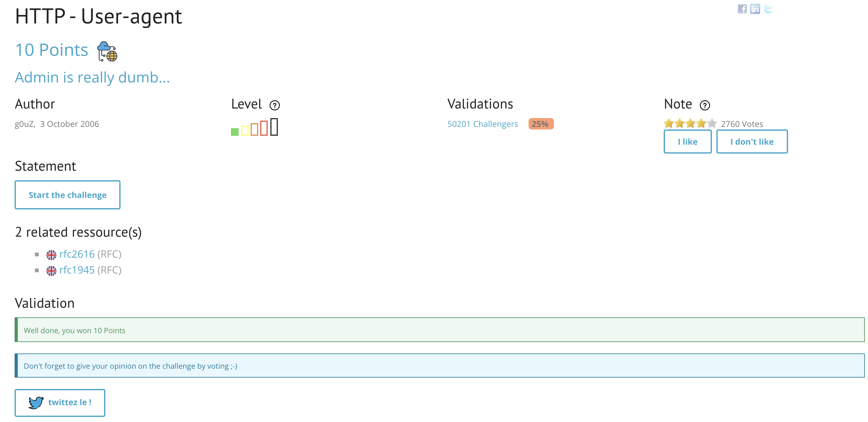
Task: Click the 25% validation badge
Action: (541, 124)
